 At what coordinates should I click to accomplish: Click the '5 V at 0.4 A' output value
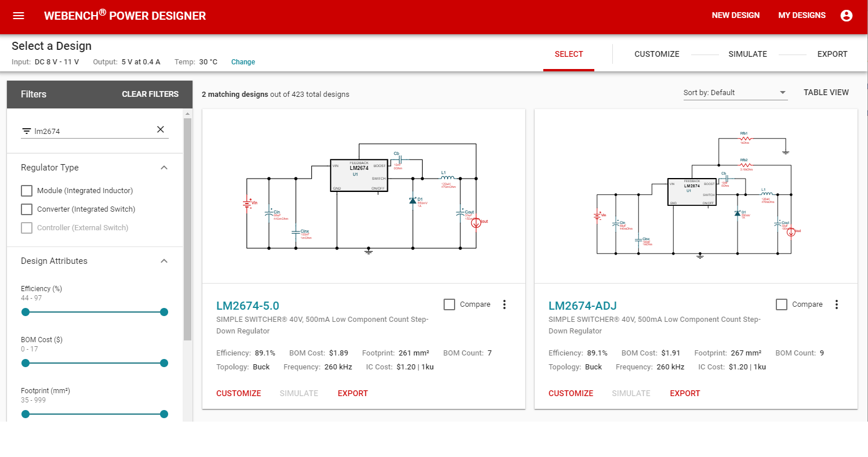(141, 62)
